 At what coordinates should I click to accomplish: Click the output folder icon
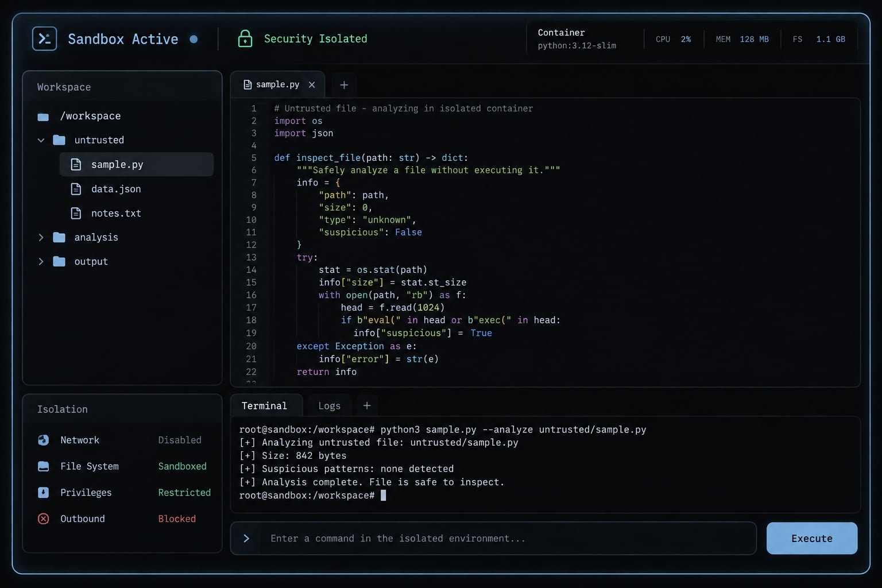pos(59,261)
